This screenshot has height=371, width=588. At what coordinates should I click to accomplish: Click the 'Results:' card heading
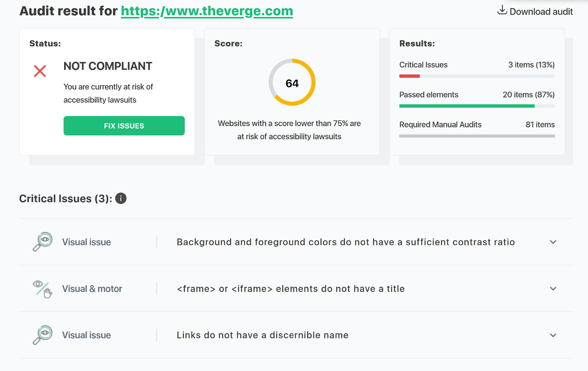coord(417,43)
